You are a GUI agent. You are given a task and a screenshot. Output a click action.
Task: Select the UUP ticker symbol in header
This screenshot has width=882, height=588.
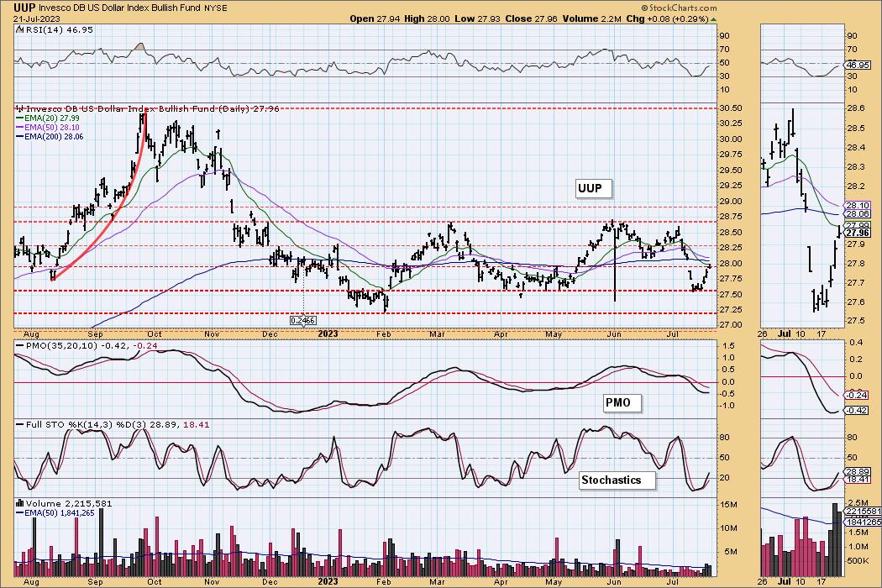[x=24, y=8]
